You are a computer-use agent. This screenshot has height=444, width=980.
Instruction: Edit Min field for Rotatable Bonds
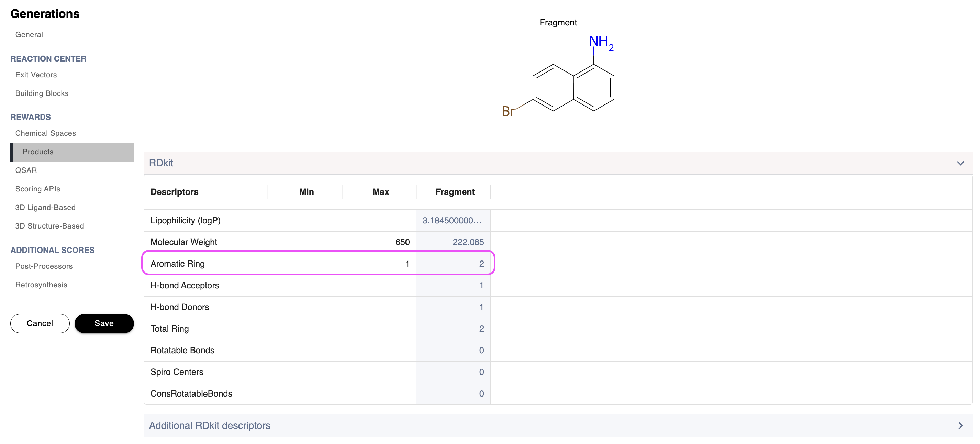(x=305, y=351)
